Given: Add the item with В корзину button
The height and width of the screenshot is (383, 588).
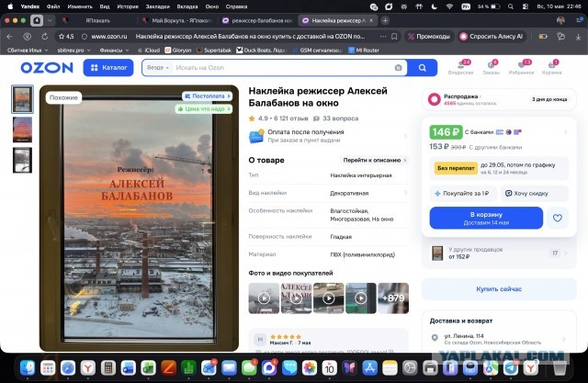Looking at the screenshot, I should pos(486,218).
